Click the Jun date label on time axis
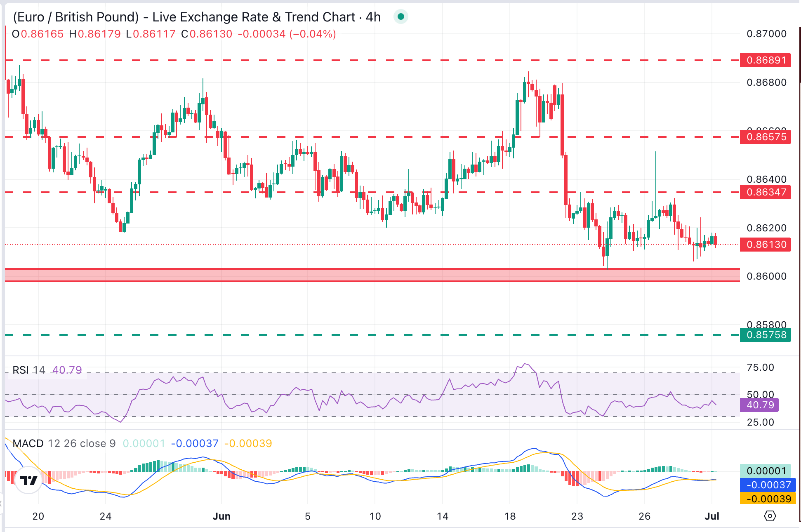Viewport: 801px width, 532px height. tap(221, 516)
